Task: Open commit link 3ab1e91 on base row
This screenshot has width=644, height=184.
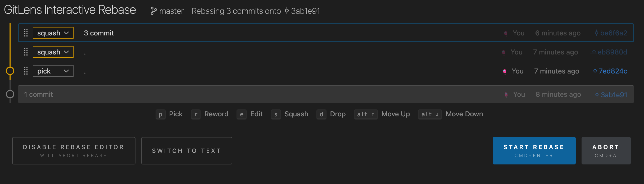Action: point(614,95)
